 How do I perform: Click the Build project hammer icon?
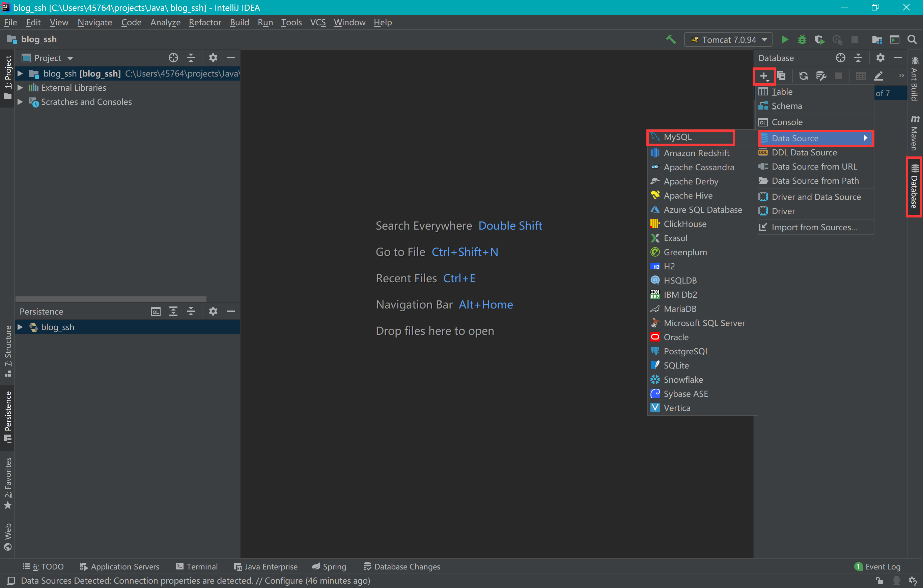(x=671, y=39)
